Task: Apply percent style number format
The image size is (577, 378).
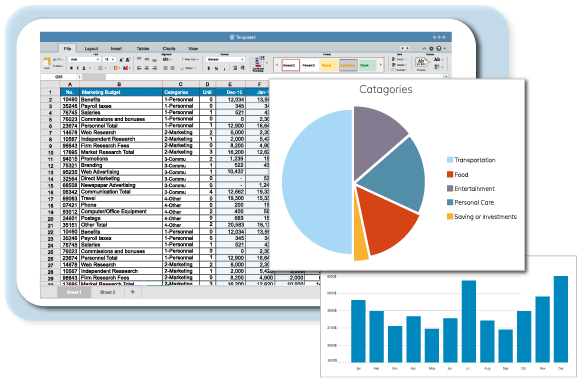Action: [216, 68]
